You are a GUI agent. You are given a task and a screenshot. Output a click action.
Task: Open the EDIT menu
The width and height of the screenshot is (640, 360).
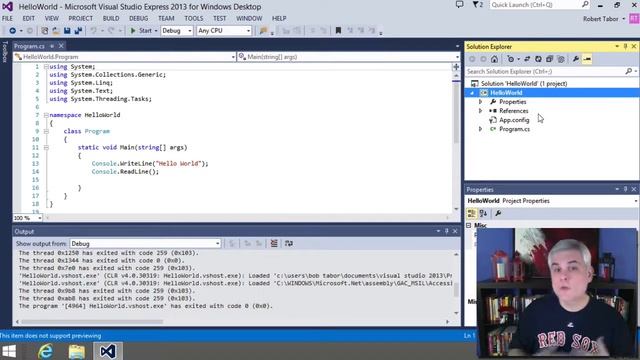[x=29, y=18]
